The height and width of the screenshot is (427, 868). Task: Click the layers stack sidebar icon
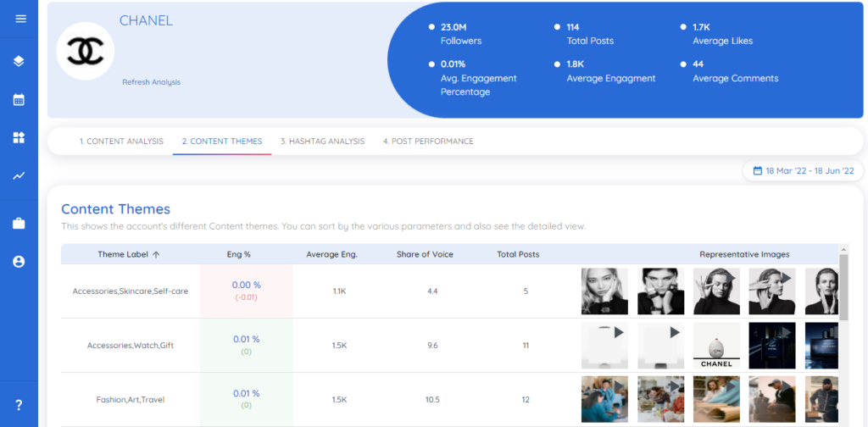pos(19,61)
